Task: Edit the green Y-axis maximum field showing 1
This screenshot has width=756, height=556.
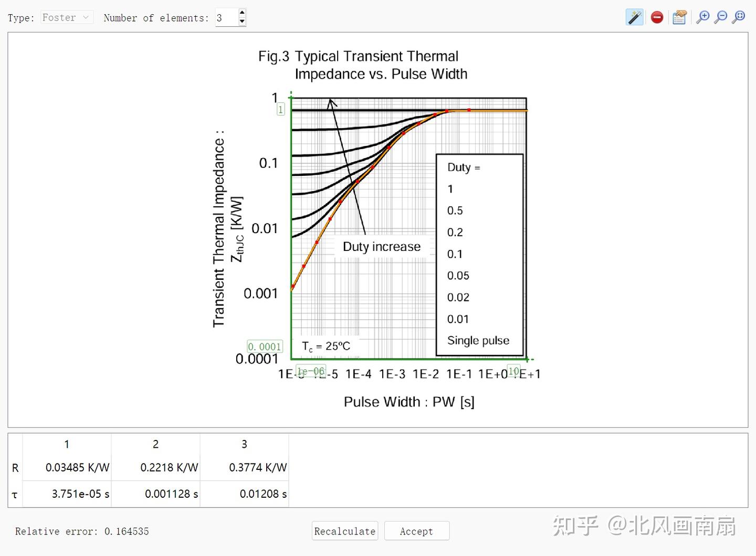Action: click(280, 109)
